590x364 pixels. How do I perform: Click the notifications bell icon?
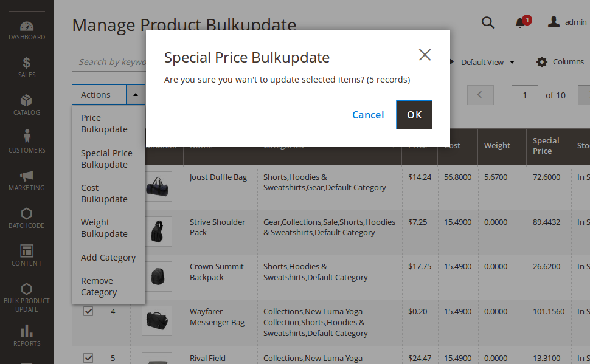pos(520,23)
